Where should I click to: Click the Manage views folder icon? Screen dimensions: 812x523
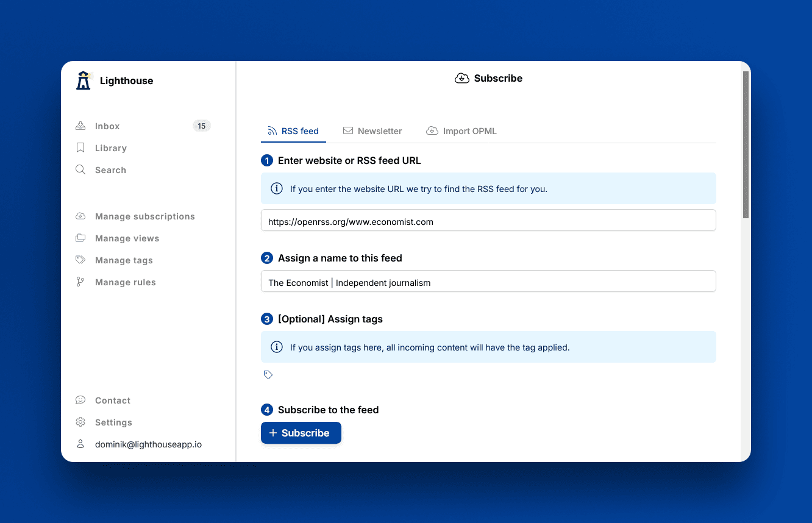(80, 238)
